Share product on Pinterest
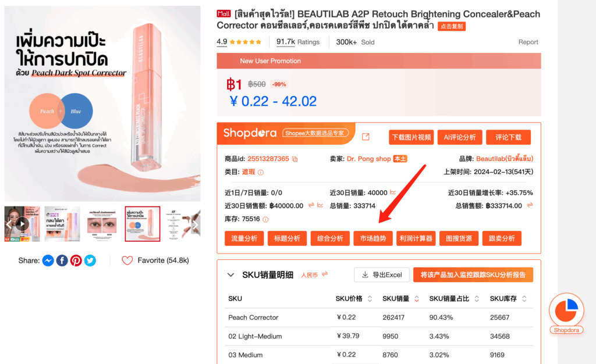Viewport: 596px width, 364px height. (x=76, y=260)
